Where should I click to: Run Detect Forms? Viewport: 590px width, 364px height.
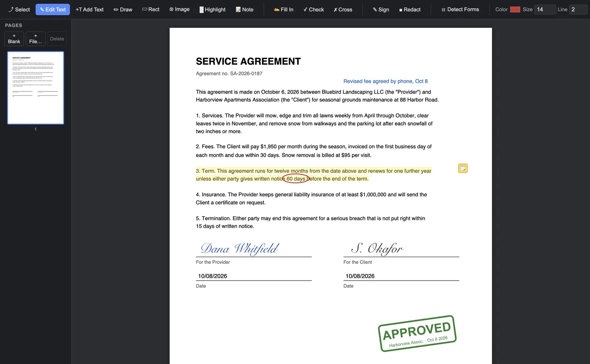pos(460,9)
